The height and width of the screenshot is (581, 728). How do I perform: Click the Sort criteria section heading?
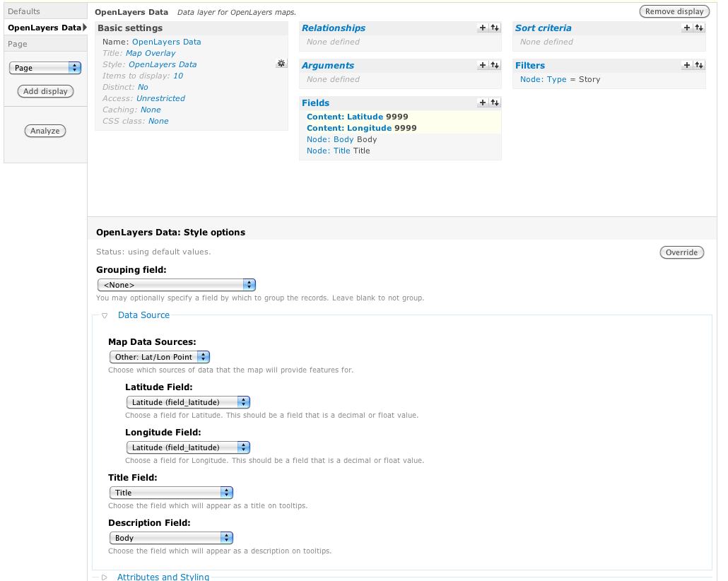click(x=544, y=28)
